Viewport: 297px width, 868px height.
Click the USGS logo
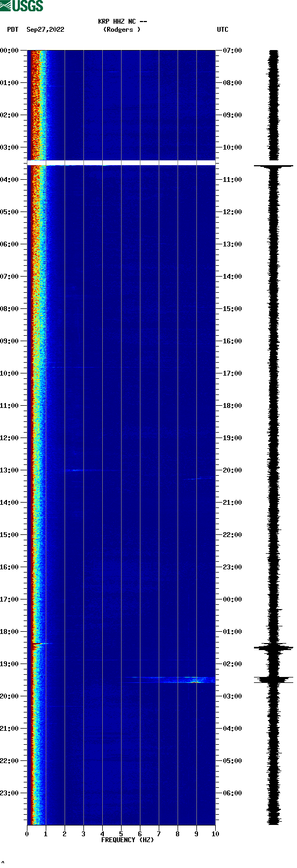pyautogui.click(x=22, y=6)
